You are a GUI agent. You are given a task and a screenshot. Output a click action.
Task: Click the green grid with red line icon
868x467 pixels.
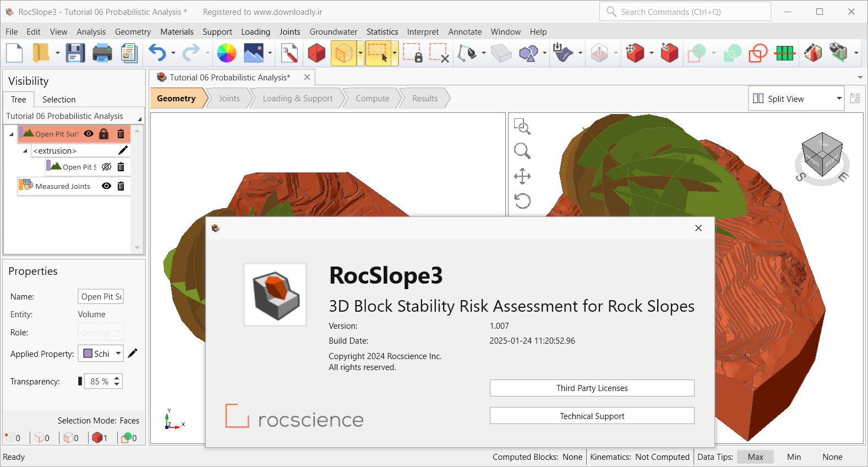pyautogui.click(x=785, y=53)
